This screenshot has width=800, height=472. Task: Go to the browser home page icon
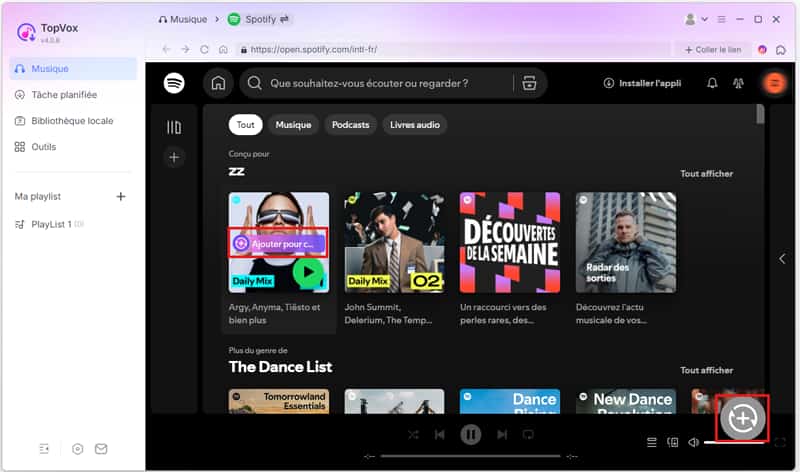point(223,49)
